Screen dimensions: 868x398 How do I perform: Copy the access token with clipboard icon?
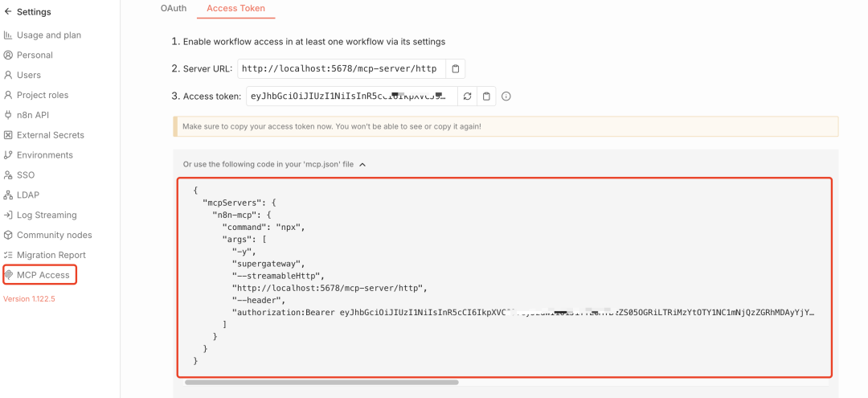[486, 96]
